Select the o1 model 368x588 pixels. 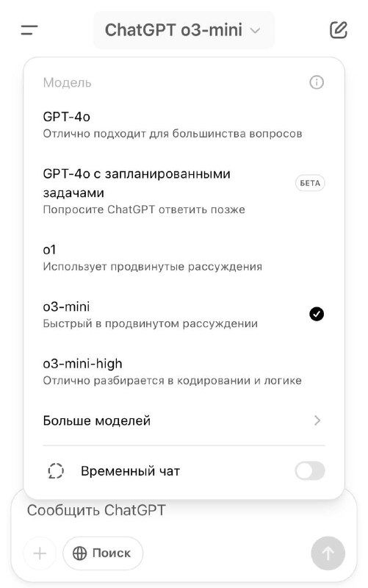point(184,258)
